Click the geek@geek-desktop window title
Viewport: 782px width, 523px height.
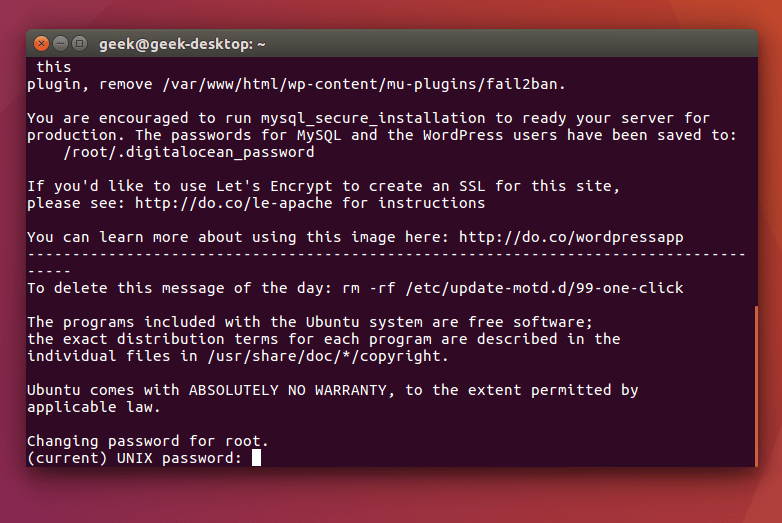[182, 44]
